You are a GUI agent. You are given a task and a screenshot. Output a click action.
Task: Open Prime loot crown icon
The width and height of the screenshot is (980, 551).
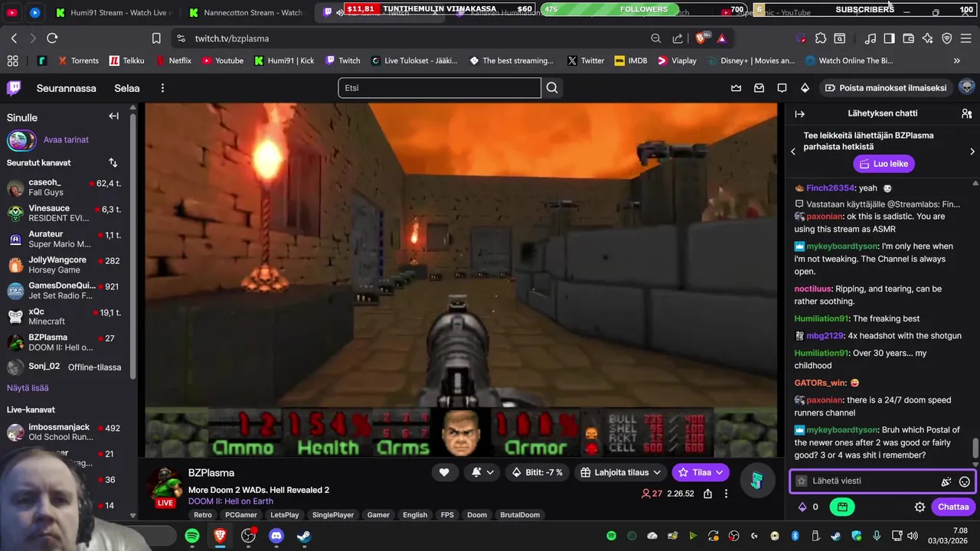736,88
